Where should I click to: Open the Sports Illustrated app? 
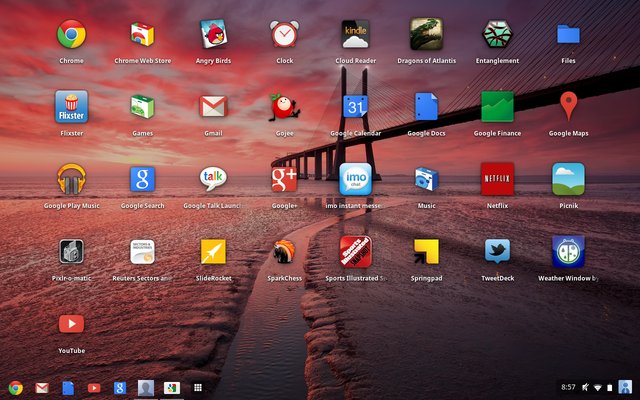click(356, 251)
